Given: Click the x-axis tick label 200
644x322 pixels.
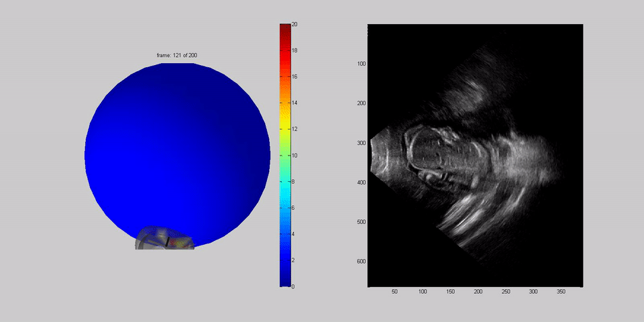Looking at the screenshot, I should point(478,292).
